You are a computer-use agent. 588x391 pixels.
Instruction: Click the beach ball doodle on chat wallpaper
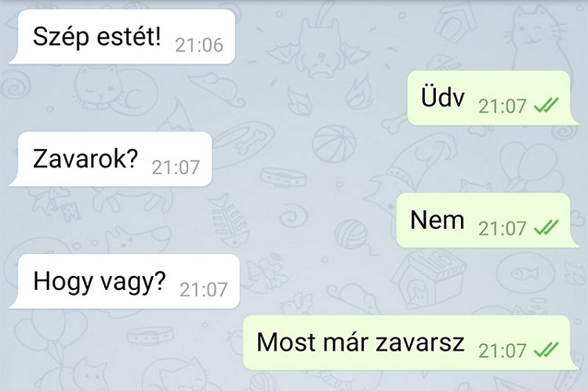334,144
